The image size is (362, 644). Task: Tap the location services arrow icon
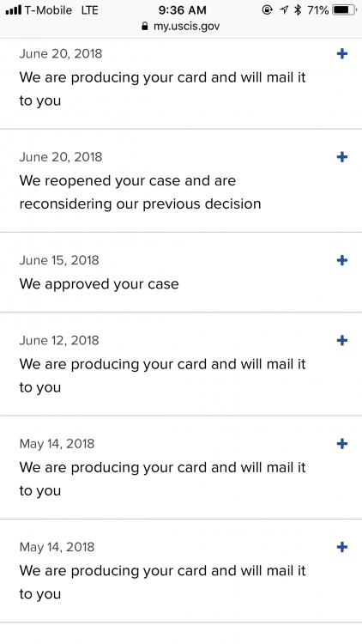[x=284, y=9]
